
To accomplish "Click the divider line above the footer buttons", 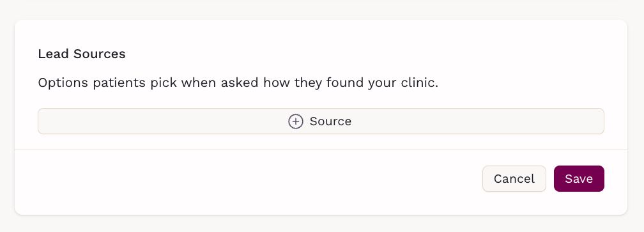I will pyautogui.click(x=321, y=150).
